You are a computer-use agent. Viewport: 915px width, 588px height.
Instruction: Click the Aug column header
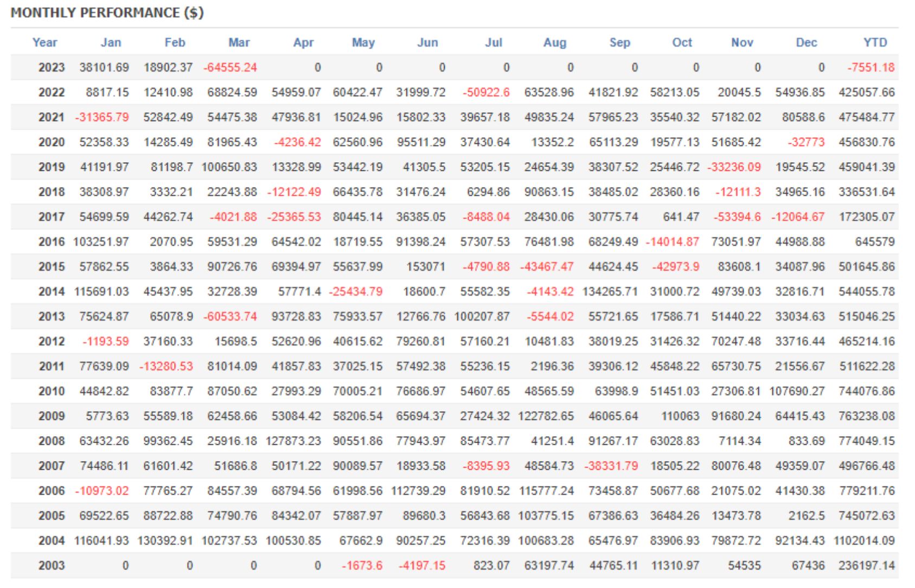[x=554, y=42]
